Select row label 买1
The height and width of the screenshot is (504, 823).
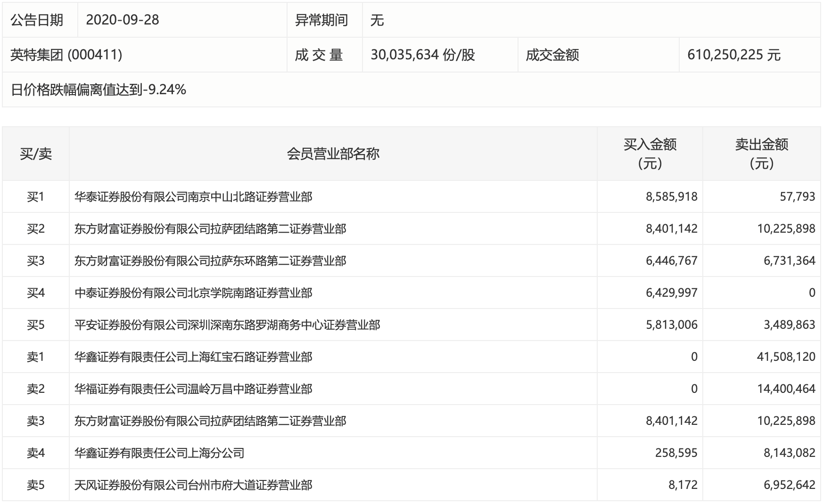pos(37,196)
